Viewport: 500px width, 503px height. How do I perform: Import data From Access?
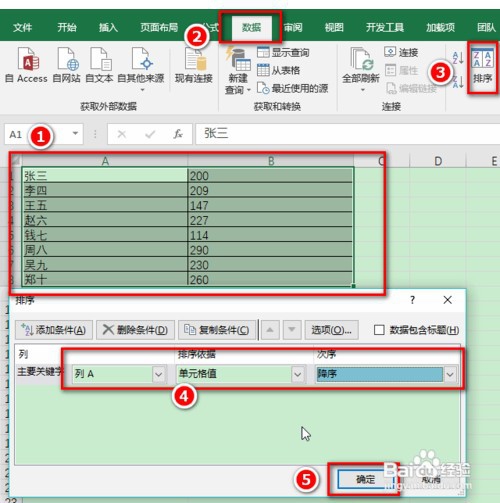pos(26,65)
